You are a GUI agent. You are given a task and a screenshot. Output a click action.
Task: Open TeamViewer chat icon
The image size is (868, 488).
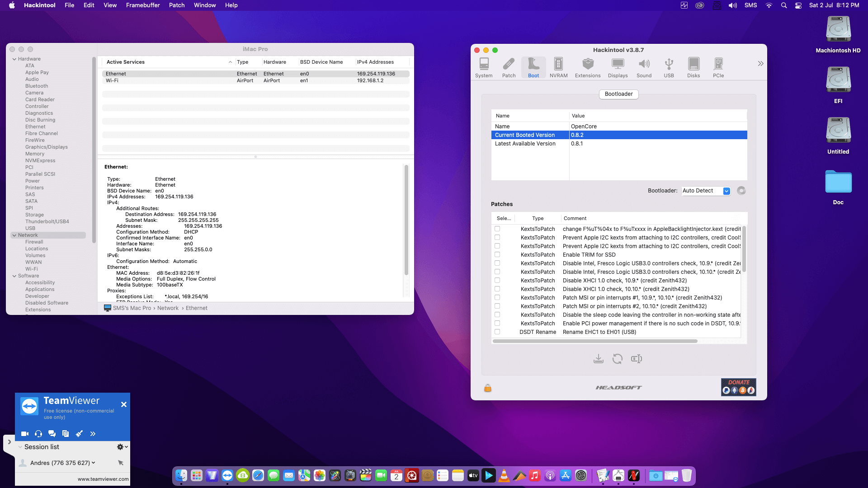(52, 434)
